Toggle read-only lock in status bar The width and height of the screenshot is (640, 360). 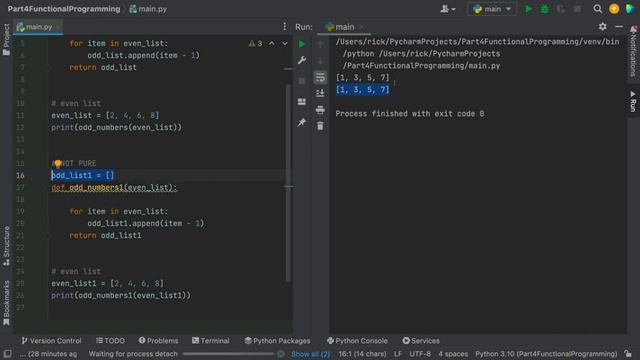coord(628,354)
